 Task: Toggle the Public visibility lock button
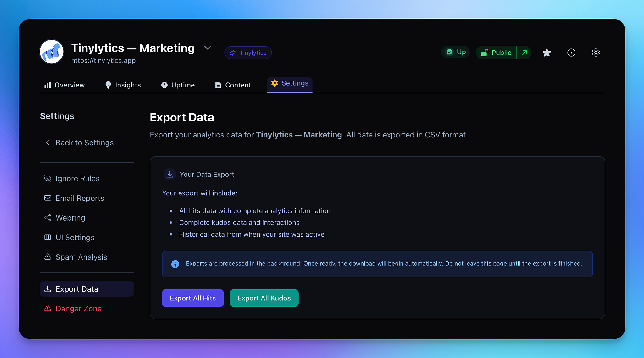pos(496,53)
